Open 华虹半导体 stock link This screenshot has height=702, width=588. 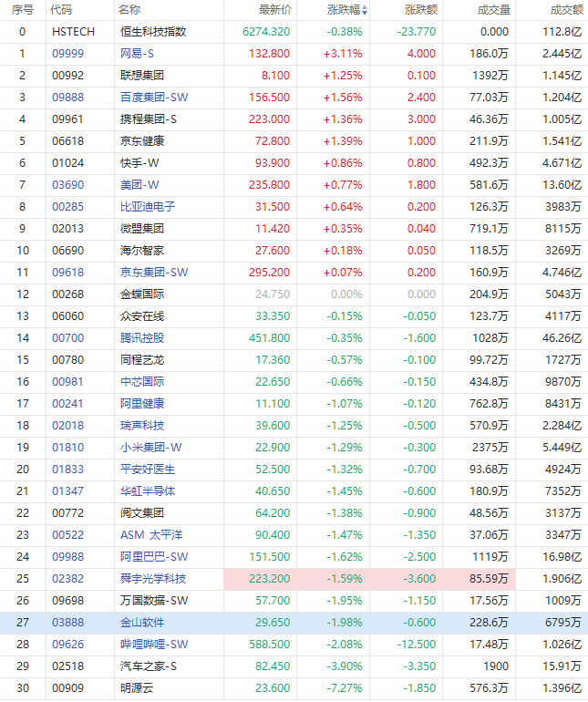click(148, 491)
